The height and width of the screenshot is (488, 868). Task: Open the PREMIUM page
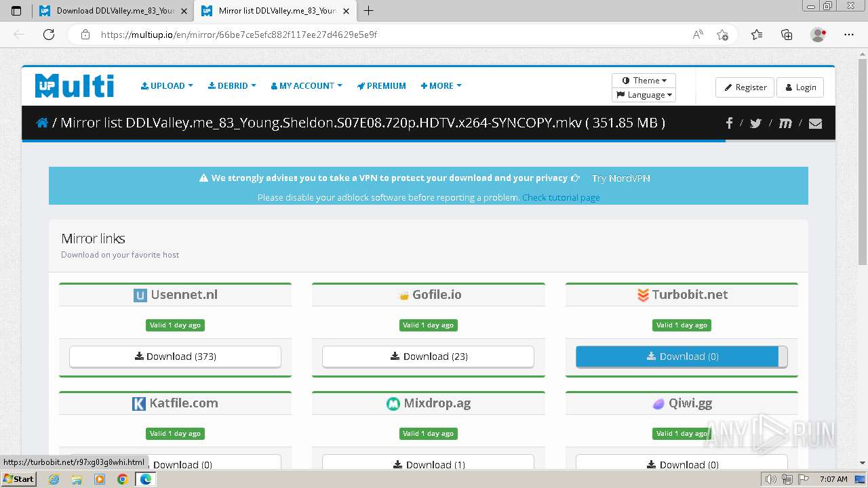(x=382, y=86)
